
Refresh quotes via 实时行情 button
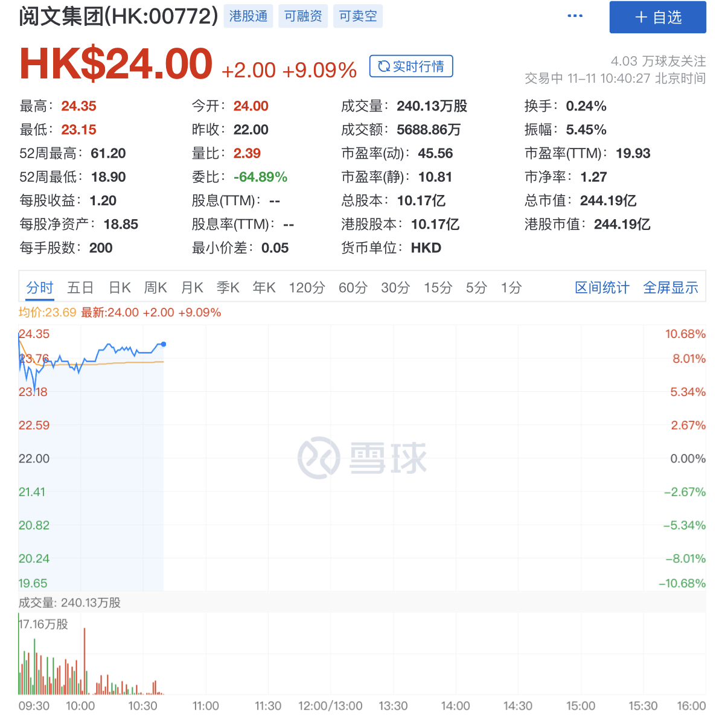coord(411,66)
